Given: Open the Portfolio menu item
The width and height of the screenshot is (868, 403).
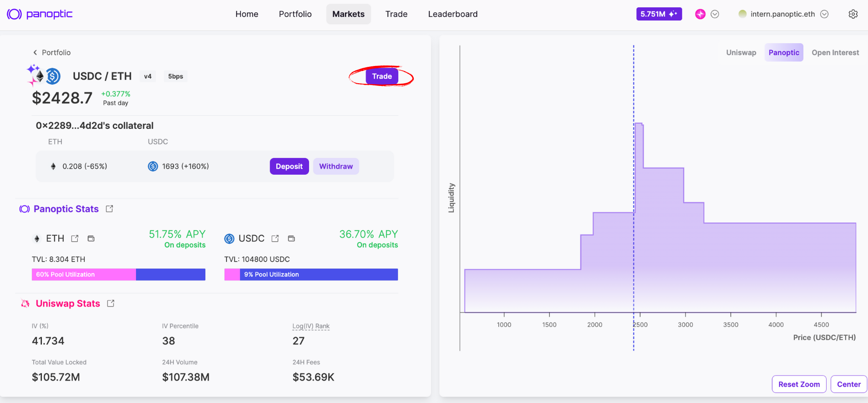Looking at the screenshot, I should coord(295,14).
